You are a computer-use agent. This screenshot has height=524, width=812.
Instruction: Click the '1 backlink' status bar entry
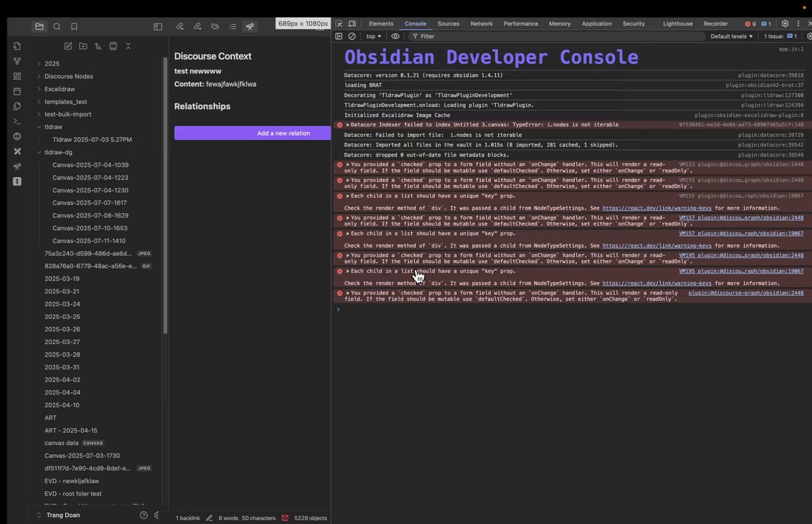[188, 518]
